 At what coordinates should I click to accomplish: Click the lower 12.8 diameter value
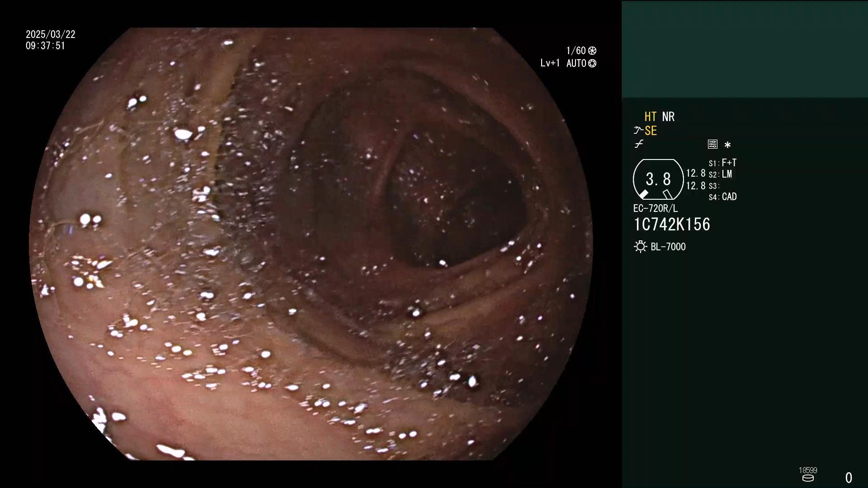click(696, 186)
